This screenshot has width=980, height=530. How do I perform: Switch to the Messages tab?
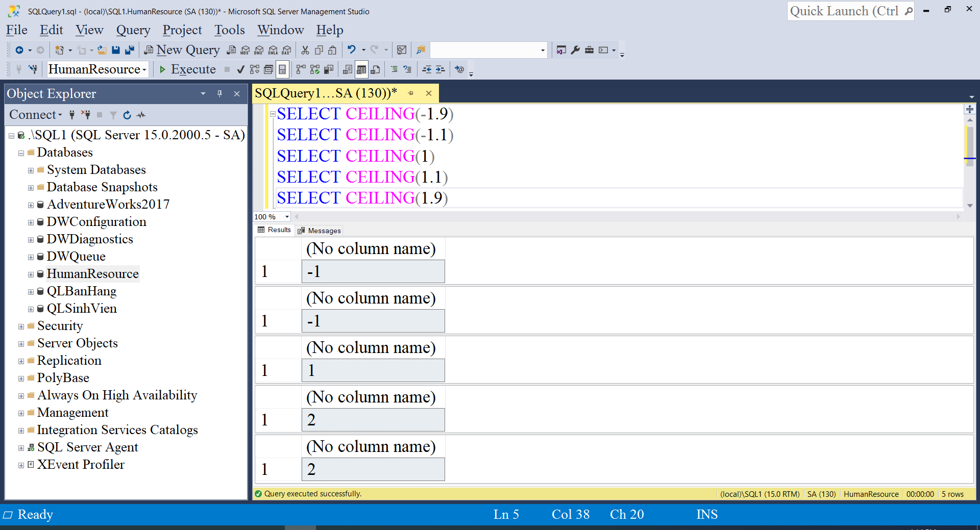[320, 231]
